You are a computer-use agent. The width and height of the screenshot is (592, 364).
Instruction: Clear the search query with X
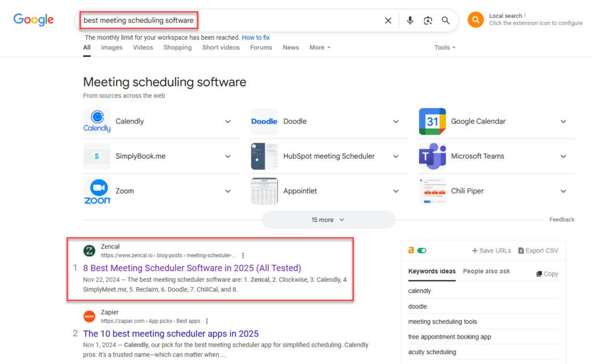pyautogui.click(x=388, y=20)
